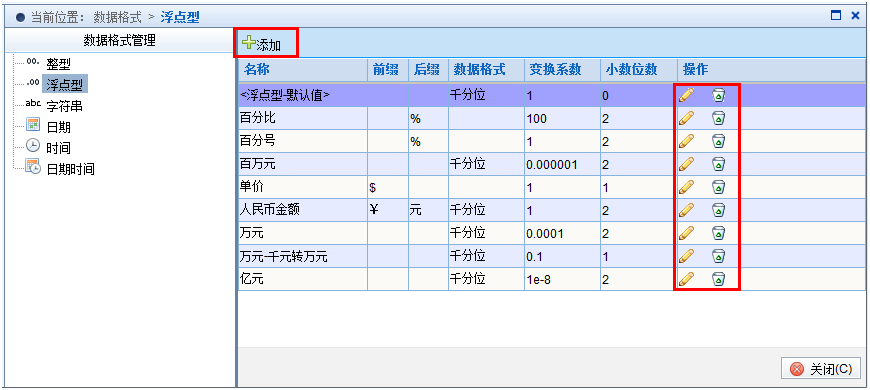Maximize the panel using top-right square icon
The image size is (870, 390).
[836, 16]
